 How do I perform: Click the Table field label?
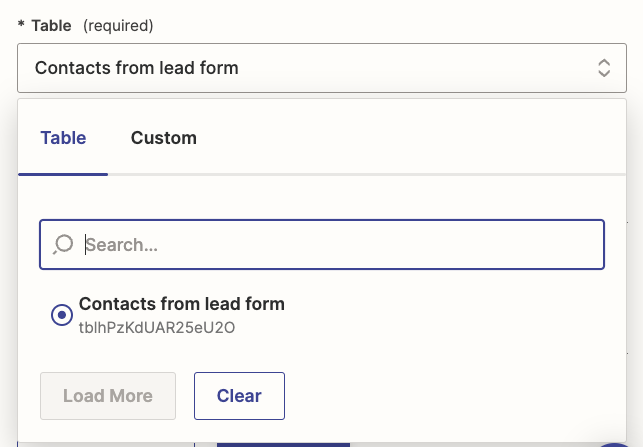tap(51, 25)
